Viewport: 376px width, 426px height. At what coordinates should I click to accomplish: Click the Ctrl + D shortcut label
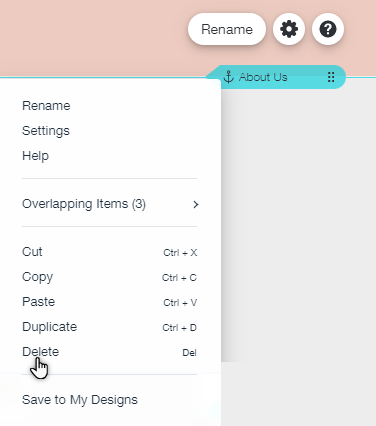(179, 328)
